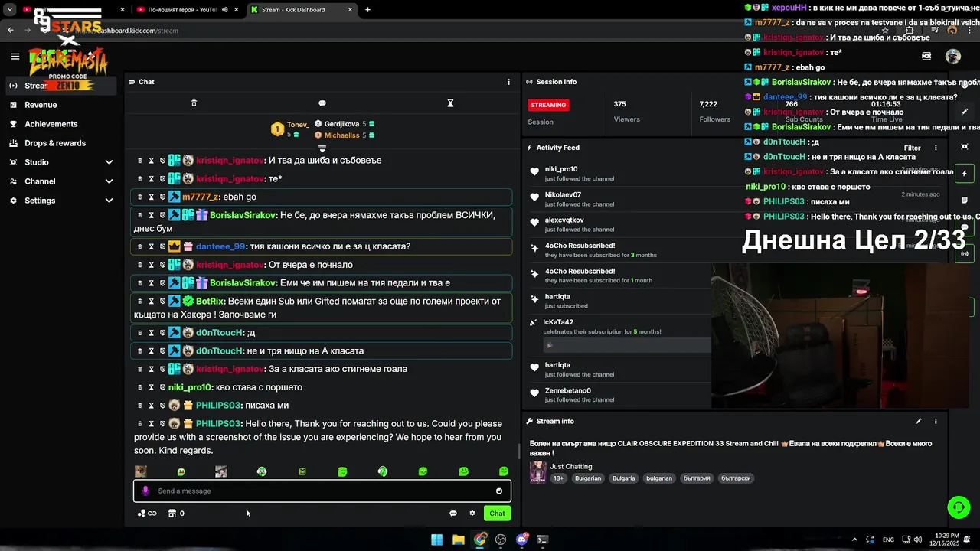
Task: Click the capitalized Bulgarian tag
Action: 588,478
